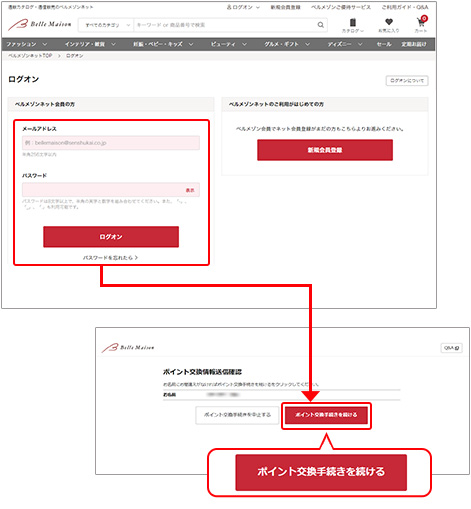Go to the ベルメゾンネットTOP breadcrumb

pyautogui.click(x=30, y=56)
